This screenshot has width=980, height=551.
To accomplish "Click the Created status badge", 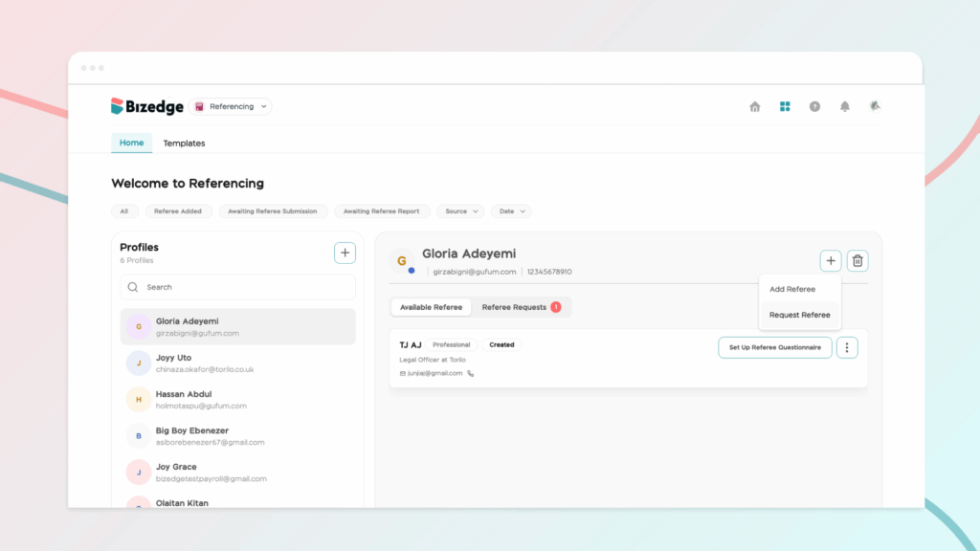I will [x=501, y=344].
